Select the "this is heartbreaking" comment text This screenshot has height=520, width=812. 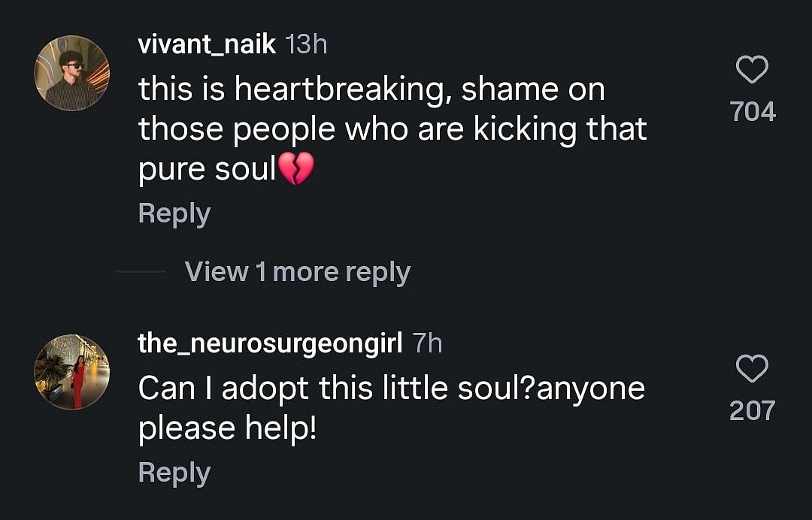[371, 90]
